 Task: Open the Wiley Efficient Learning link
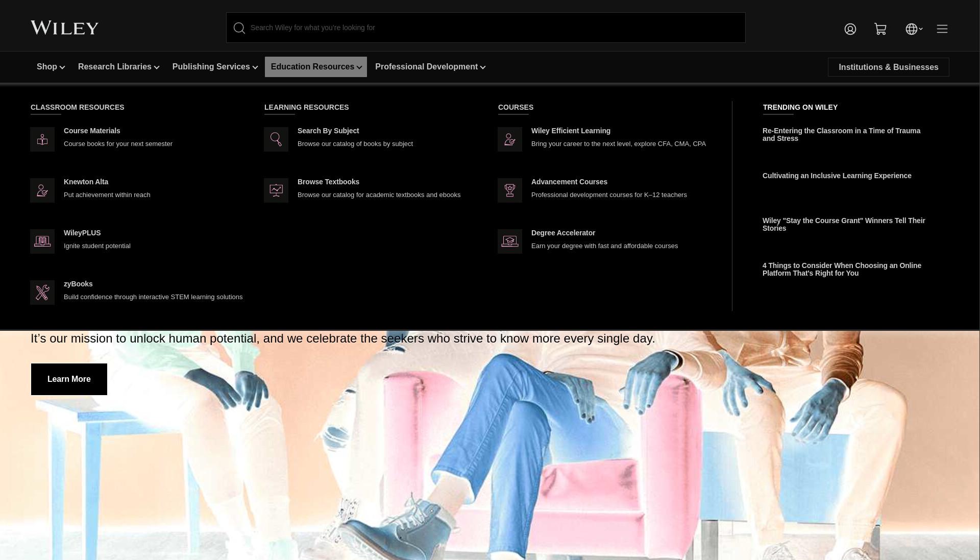571,131
